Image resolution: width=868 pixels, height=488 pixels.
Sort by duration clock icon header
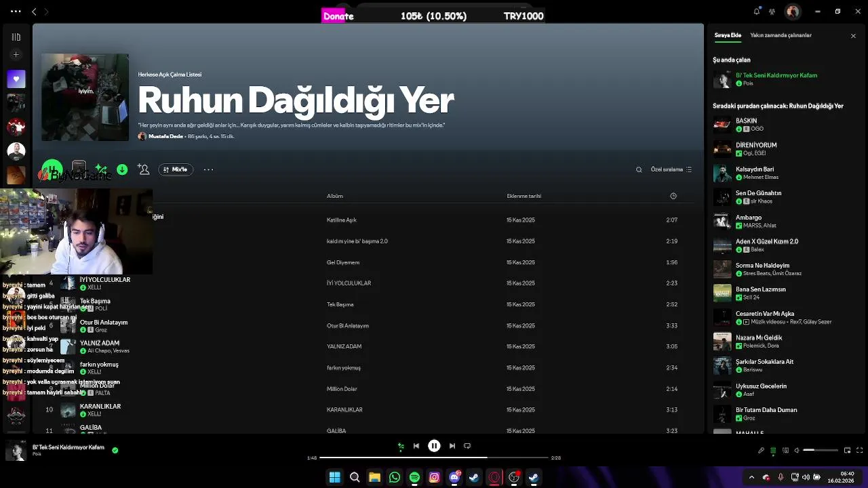click(x=673, y=196)
